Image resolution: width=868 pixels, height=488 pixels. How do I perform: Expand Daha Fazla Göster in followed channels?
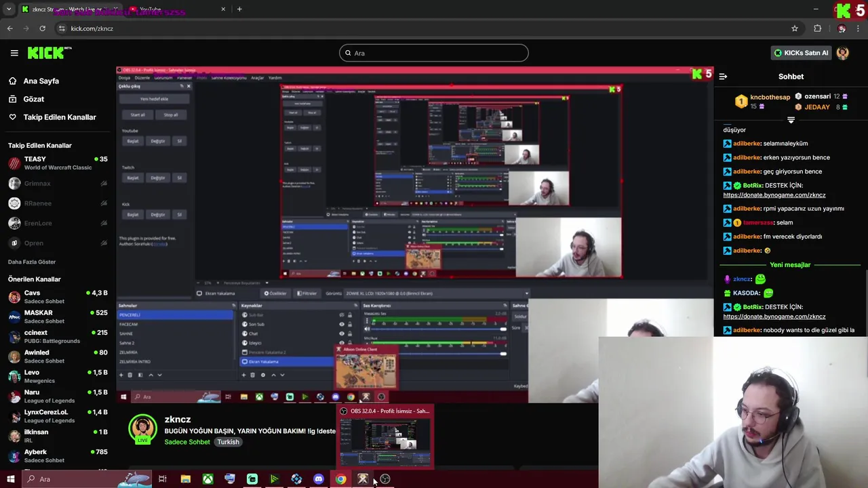click(32, 262)
